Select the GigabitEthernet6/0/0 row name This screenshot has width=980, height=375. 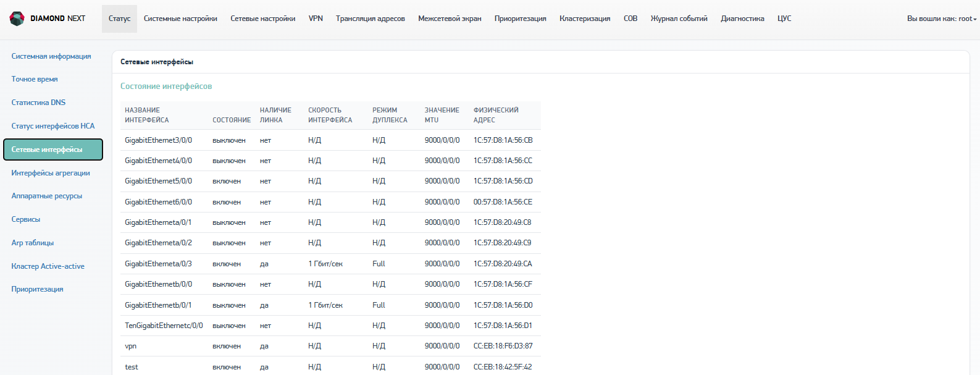pyautogui.click(x=158, y=202)
